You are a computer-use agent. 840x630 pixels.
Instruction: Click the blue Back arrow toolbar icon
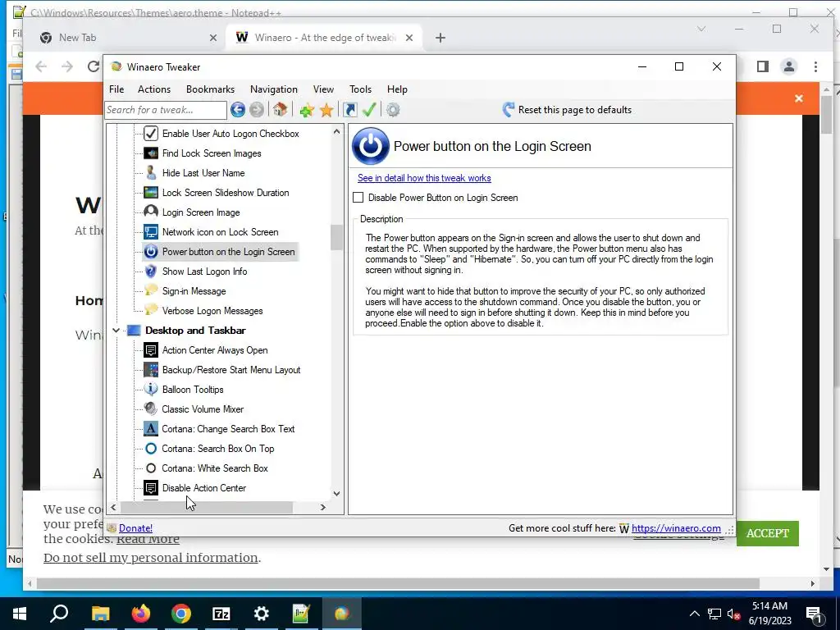(238, 110)
